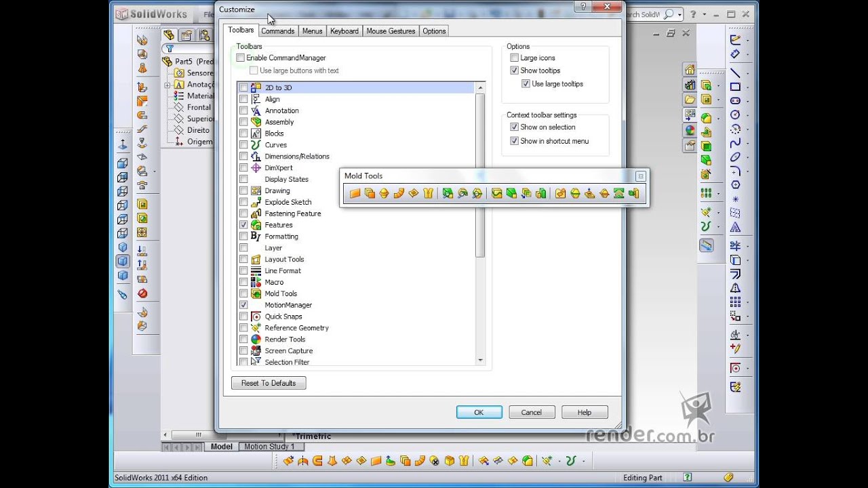Enable the Mold Tools toolbar checkbox
Viewport: 868px width, 488px height.
(243, 294)
